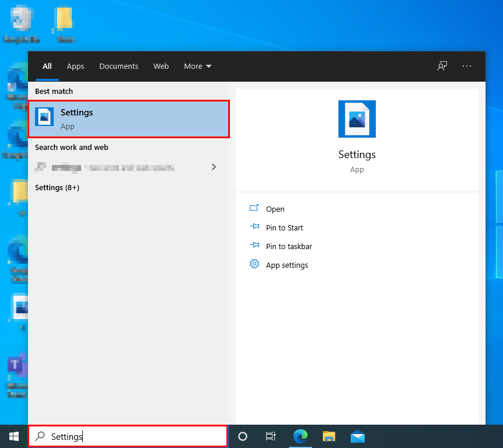Click the Open window icon in the preview pane

click(254, 208)
